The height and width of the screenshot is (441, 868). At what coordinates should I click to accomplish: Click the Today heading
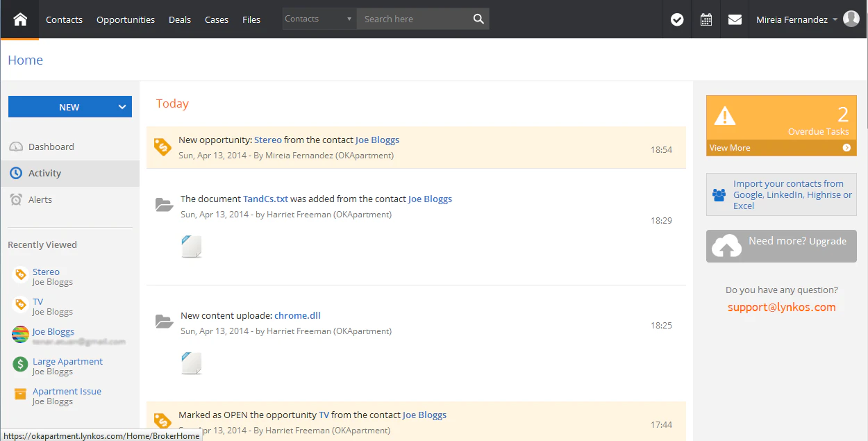coord(172,103)
